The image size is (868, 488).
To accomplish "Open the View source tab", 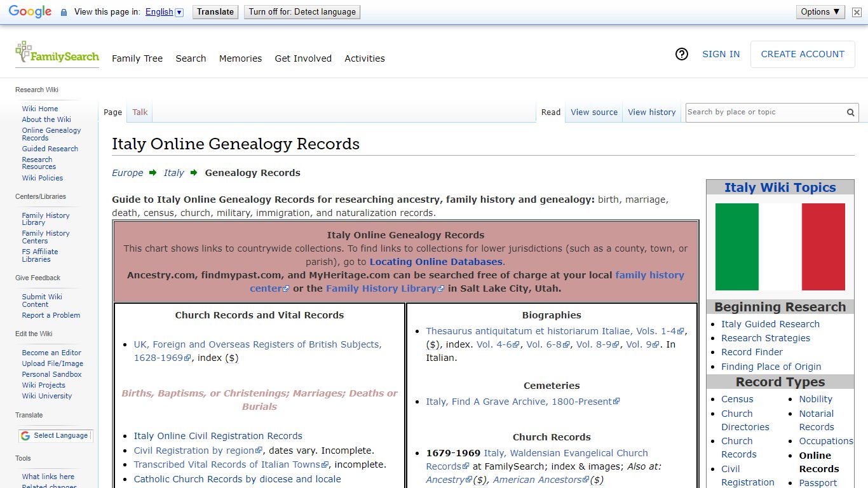I will click(594, 112).
